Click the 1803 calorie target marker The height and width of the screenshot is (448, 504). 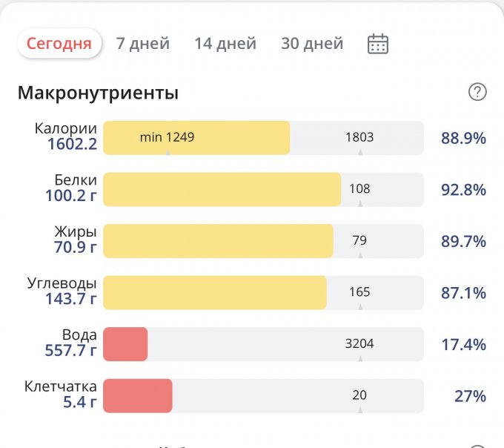point(359,137)
